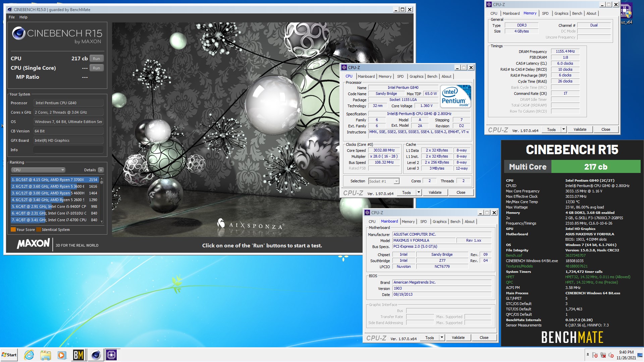Click the AIXSPONZA logo in render view

pos(251,224)
